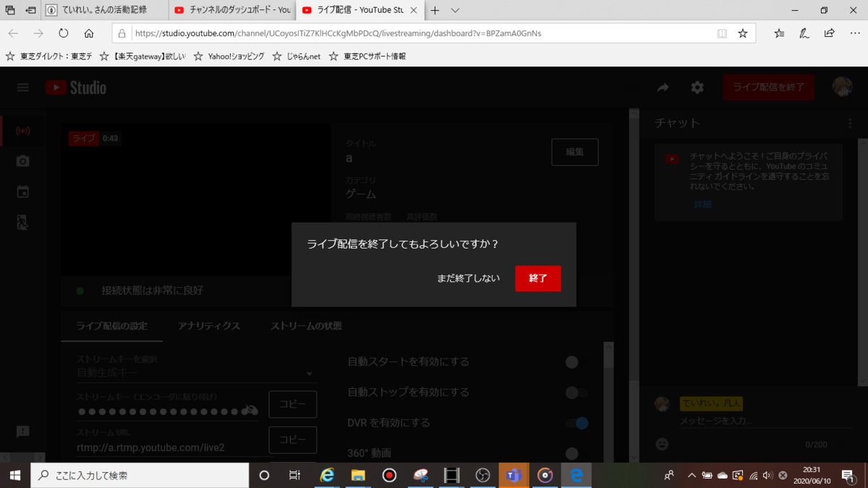Viewport: 868px width, 488px height.
Task: Select the webcam streaming icon in the sidebar
Action: click(x=22, y=161)
